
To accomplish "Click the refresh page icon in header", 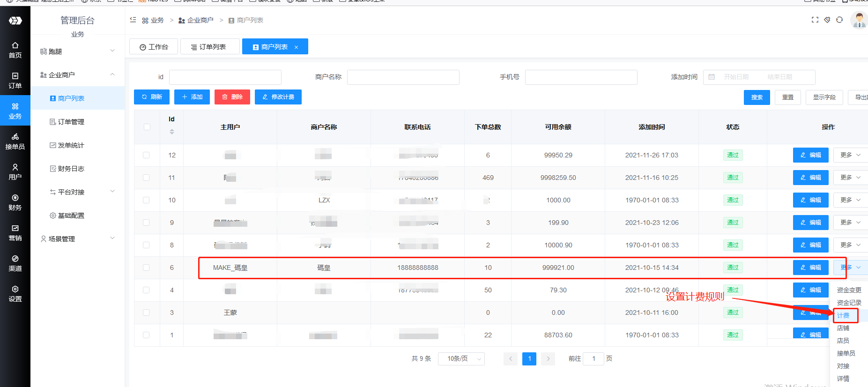I will coord(839,20).
